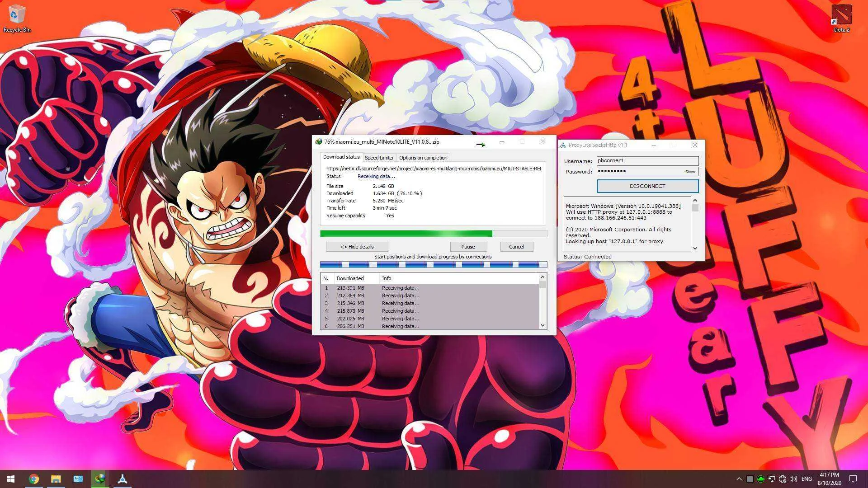Open the network globe tray icon
The height and width of the screenshot is (488, 868).
point(783,479)
